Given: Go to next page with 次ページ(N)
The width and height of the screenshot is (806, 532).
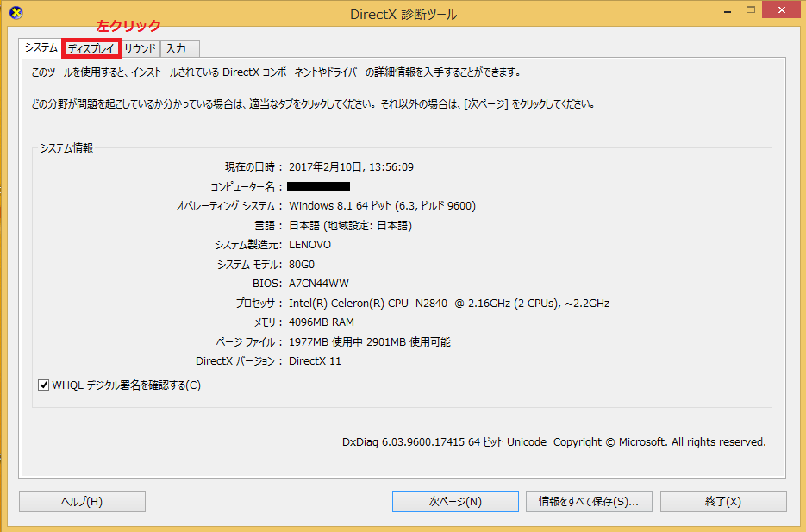Looking at the screenshot, I should [x=455, y=502].
